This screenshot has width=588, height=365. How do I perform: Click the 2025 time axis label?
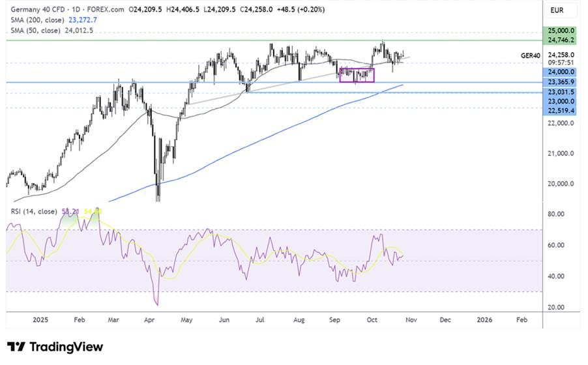[x=40, y=320]
